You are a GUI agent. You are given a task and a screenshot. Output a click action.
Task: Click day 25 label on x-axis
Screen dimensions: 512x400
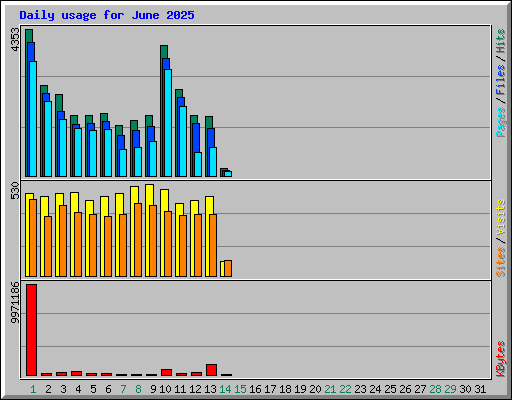(390, 389)
